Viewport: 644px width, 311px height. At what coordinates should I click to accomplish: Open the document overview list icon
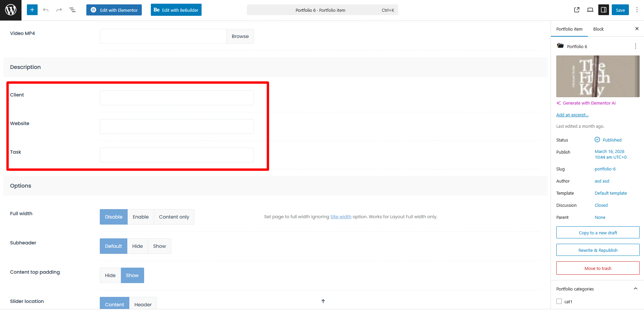point(73,10)
